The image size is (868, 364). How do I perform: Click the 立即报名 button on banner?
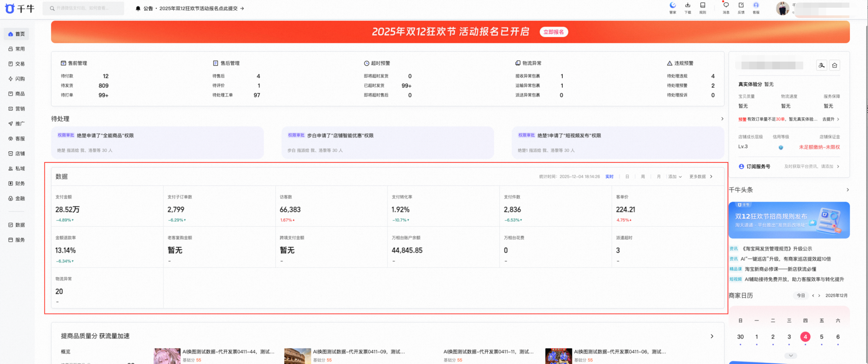(554, 32)
